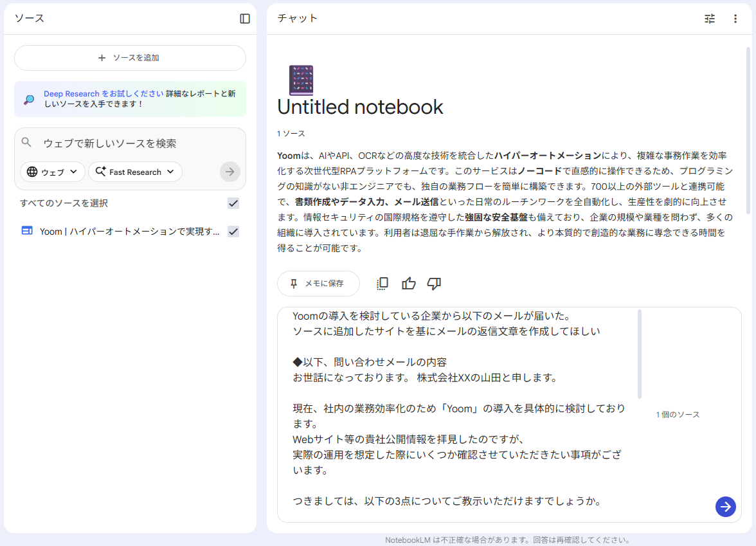Toggle the すべてのソースを選択 checkbox
Image resolution: width=756 pixels, height=546 pixels.
tap(233, 203)
